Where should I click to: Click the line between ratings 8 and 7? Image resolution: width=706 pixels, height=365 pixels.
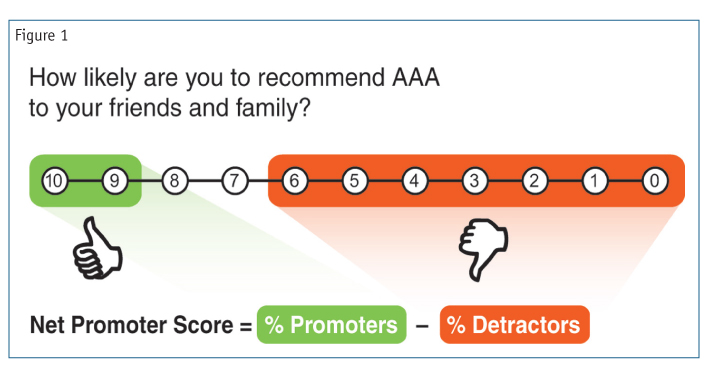click(x=204, y=181)
